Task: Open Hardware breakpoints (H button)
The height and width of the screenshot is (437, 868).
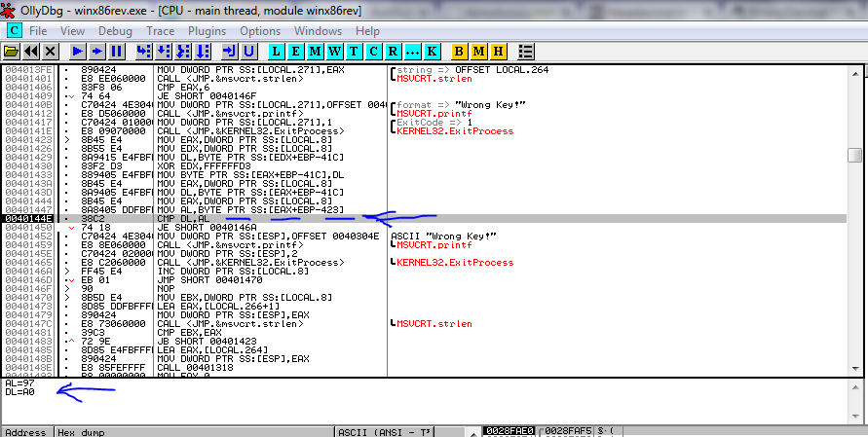Action: tap(498, 52)
